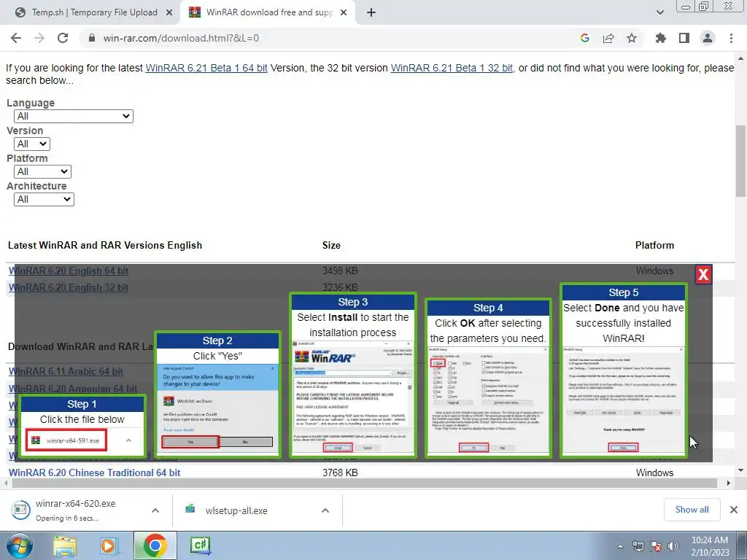Close the WinRAR download tab

pos(344,12)
